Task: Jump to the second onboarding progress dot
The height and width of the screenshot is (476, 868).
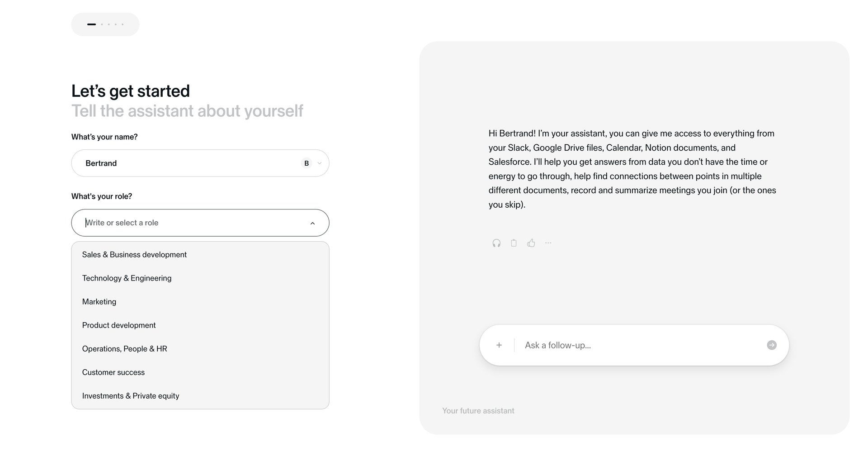Action: click(102, 24)
